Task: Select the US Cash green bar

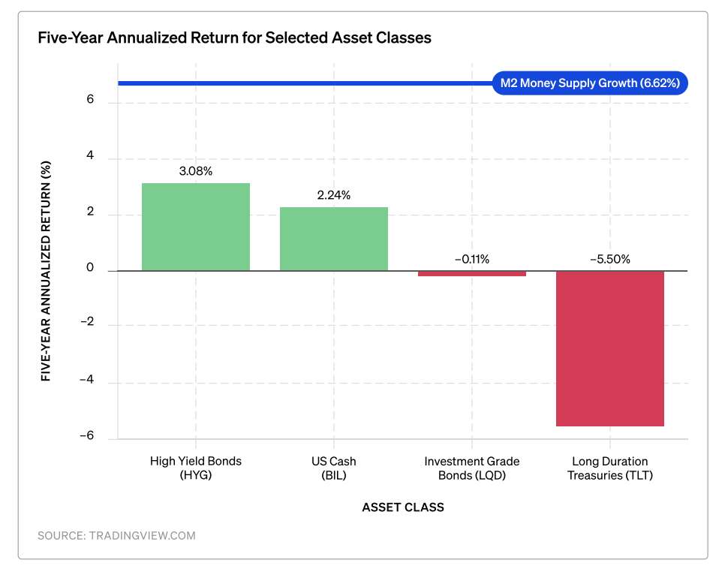Action: (334, 239)
